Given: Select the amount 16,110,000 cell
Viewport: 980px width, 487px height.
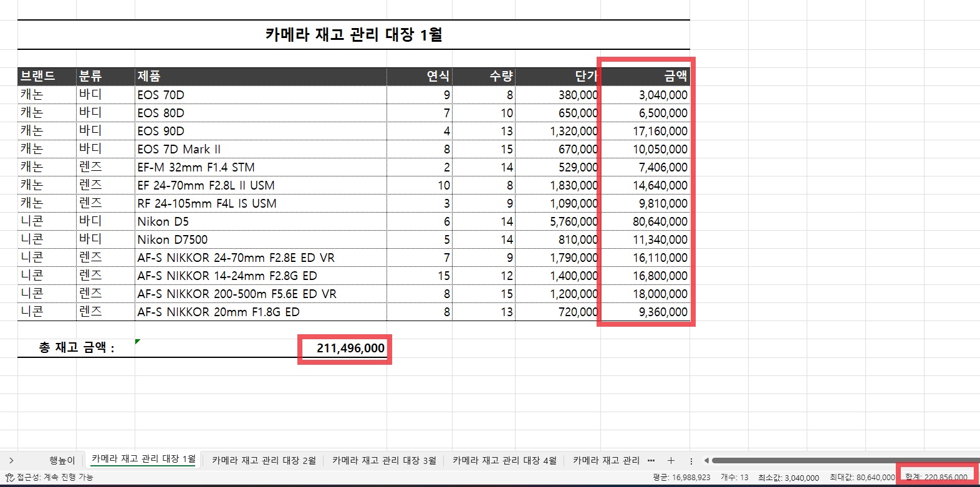Looking at the screenshot, I should (x=645, y=258).
